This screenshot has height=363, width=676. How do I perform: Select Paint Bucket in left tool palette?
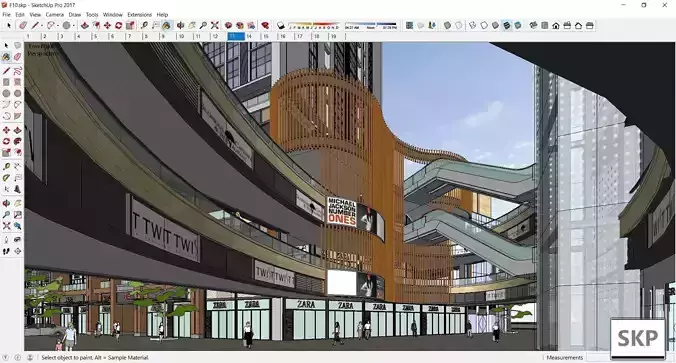click(6, 56)
